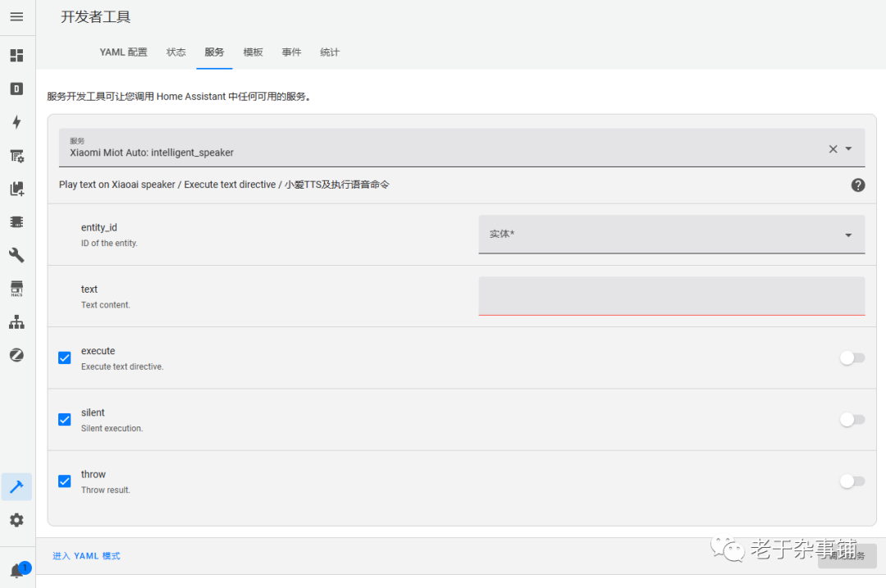The image size is (886, 588).
Task: Switch to the 模板 tab
Action: 253,52
